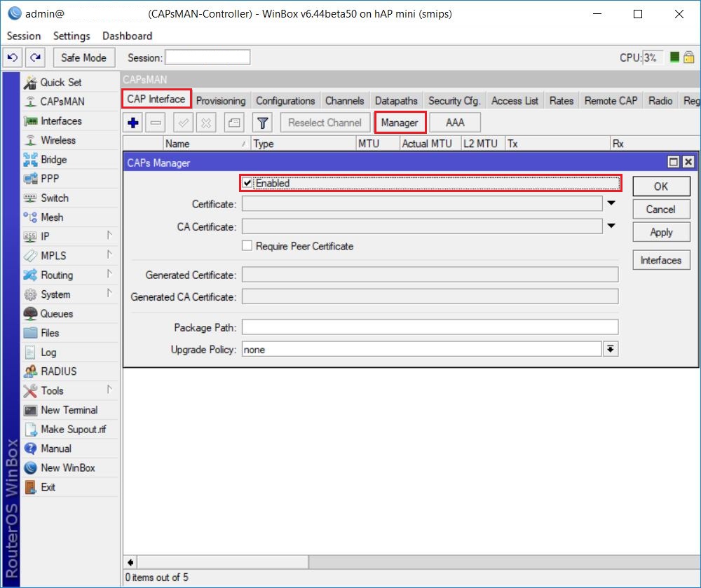Expand the Tools submenu

(x=109, y=389)
